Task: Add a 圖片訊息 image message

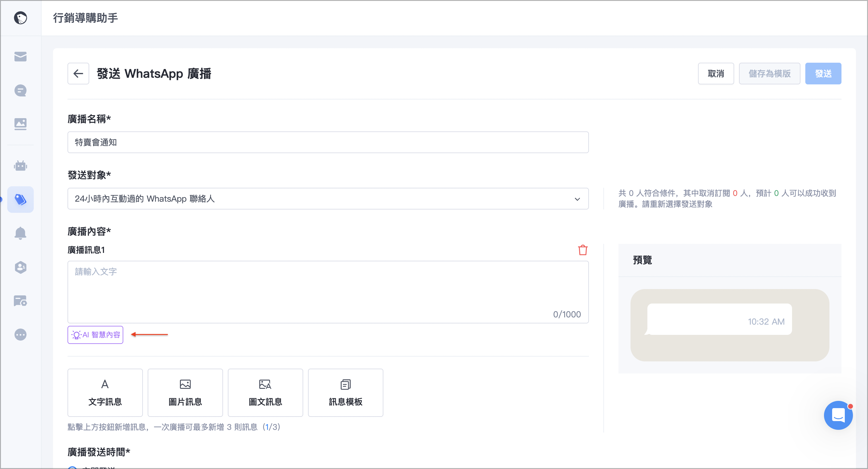Action: tap(185, 392)
